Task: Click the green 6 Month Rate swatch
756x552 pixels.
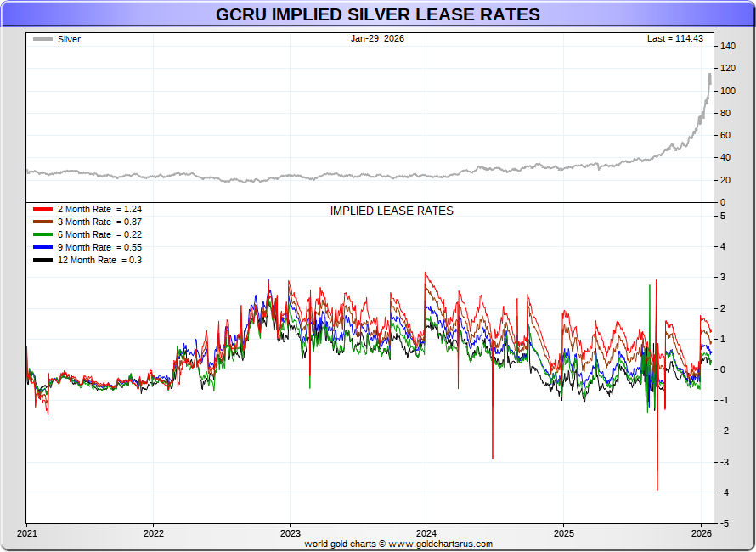Action: click(x=42, y=234)
